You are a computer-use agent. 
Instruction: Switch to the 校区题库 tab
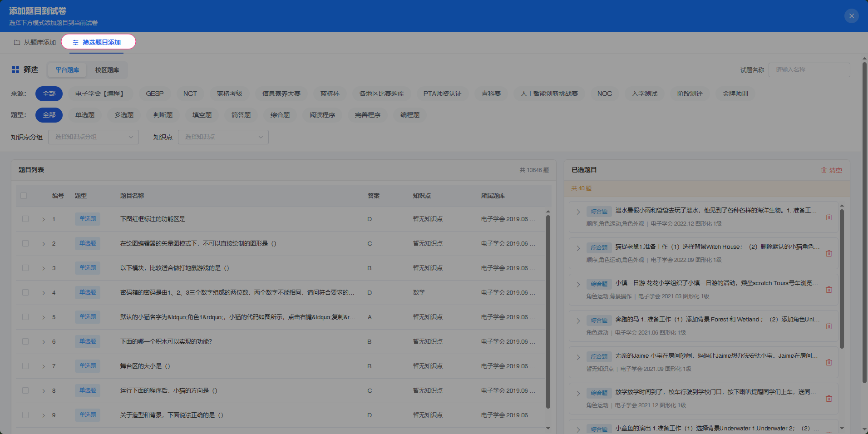coord(107,70)
